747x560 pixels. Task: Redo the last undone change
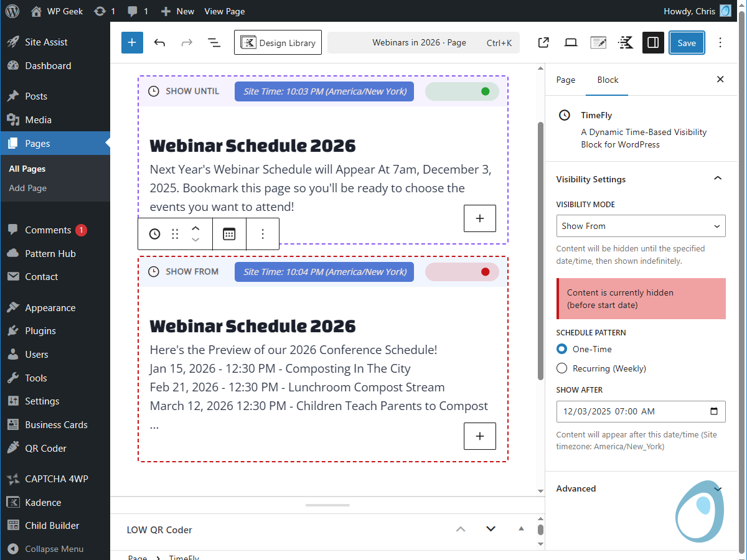(x=186, y=42)
